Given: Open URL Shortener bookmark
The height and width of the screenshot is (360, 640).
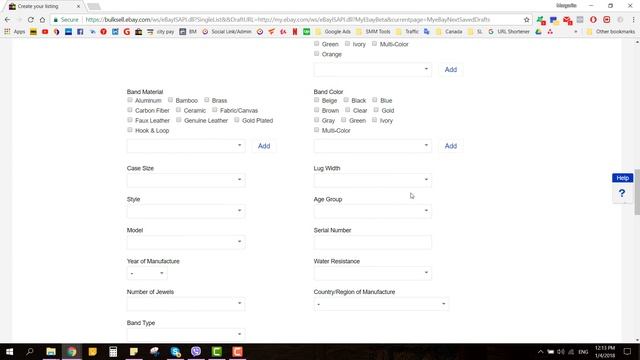Looking at the screenshot, I should point(509,31).
